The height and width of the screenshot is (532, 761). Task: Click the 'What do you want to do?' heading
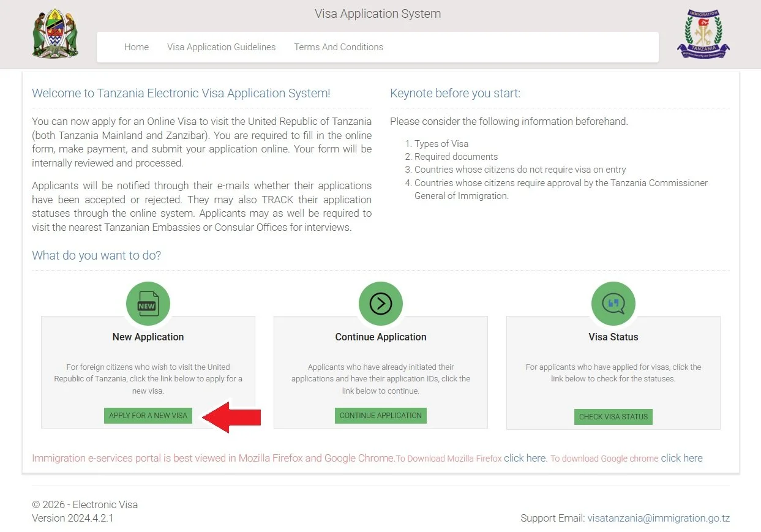97,255
